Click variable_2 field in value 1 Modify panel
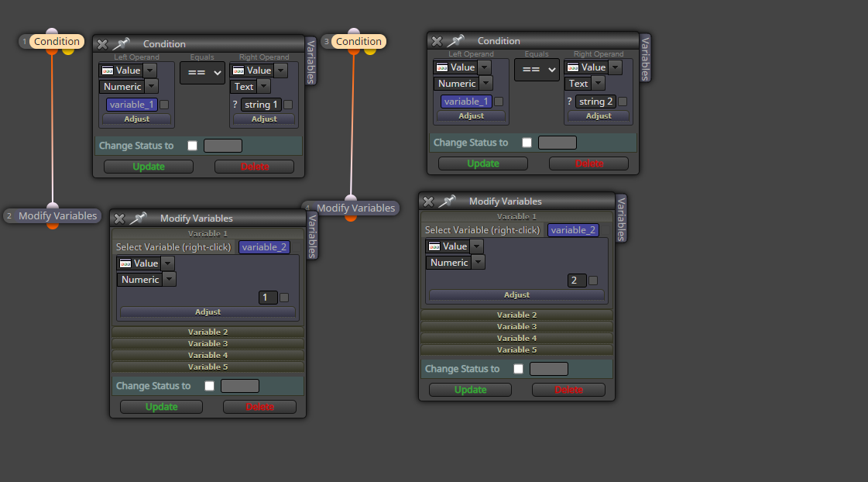 tap(264, 247)
